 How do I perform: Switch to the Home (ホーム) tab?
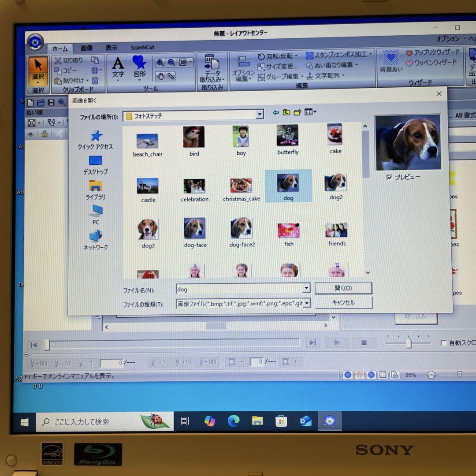click(x=59, y=48)
